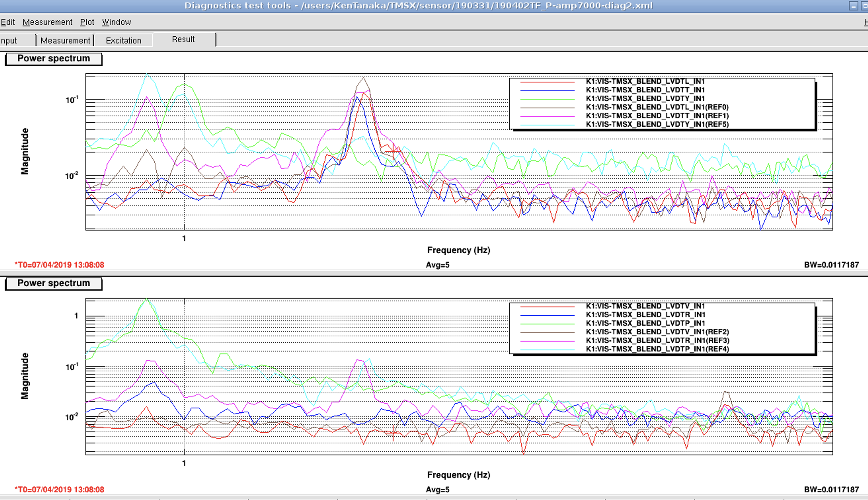Click the lower Power spectrum button
868x500 pixels.
54,283
